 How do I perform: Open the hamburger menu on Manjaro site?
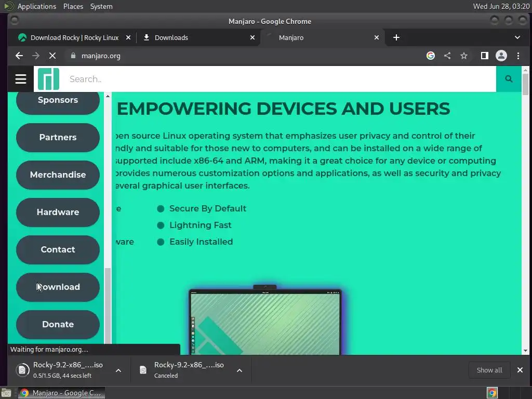coord(21,79)
